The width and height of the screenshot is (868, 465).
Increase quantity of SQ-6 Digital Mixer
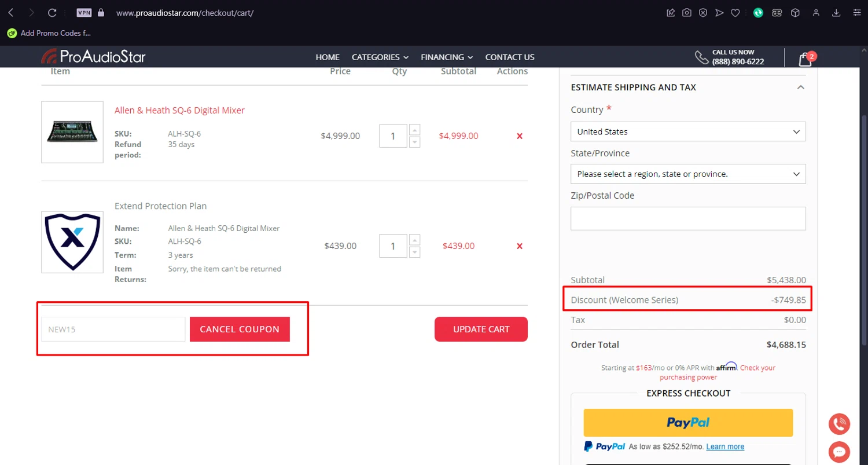tap(414, 130)
